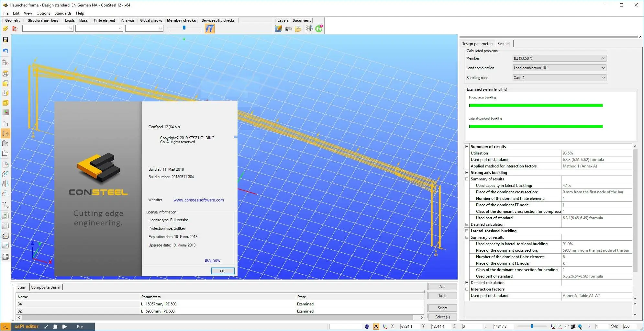The width and height of the screenshot is (644, 331).
Task: Open the second empty toolbar combo box
Action: coord(99,29)
